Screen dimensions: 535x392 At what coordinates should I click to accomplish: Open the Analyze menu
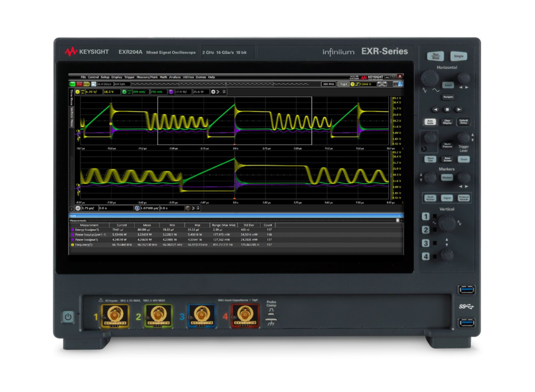click(x=175, y=77)
